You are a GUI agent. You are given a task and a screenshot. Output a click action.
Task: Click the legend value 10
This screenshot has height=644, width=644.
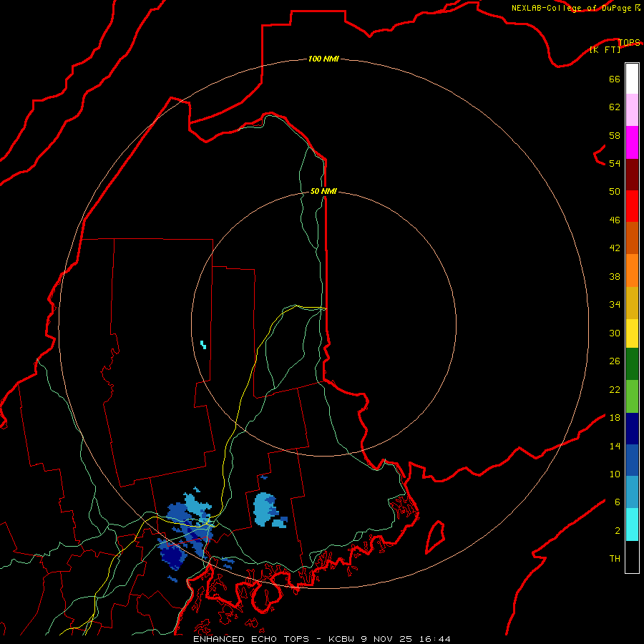tap(615, 474)
